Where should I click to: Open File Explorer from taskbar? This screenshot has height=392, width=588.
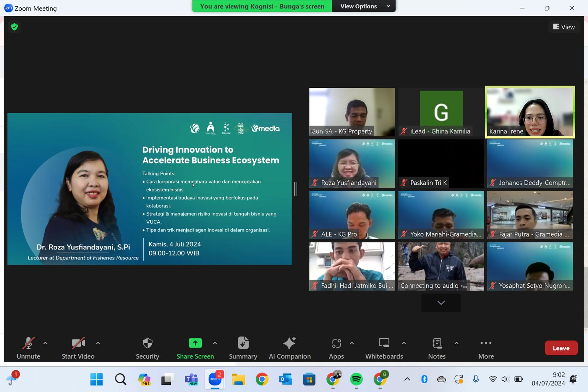[x=239, y=379]
